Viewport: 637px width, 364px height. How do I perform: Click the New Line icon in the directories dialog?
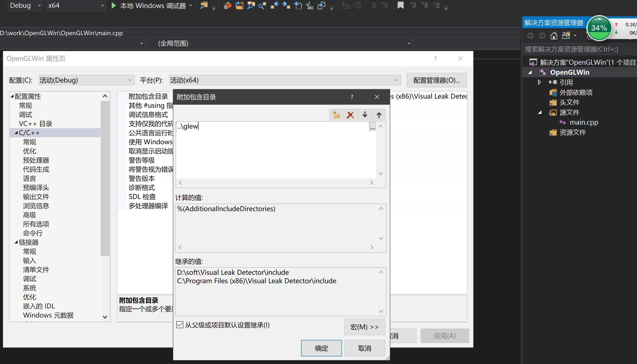pyautogui.click(x=336, y=114)
